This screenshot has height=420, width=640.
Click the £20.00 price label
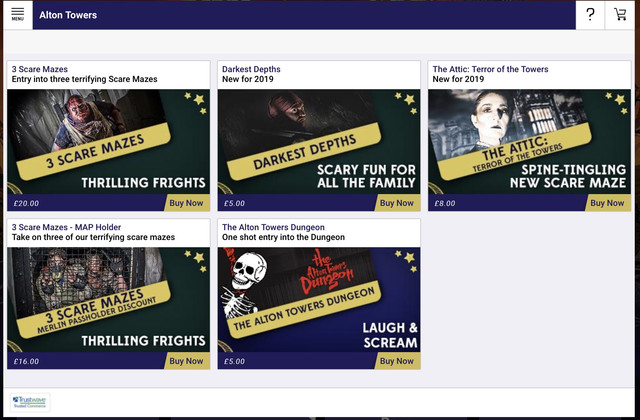click(x=26, y=203)
